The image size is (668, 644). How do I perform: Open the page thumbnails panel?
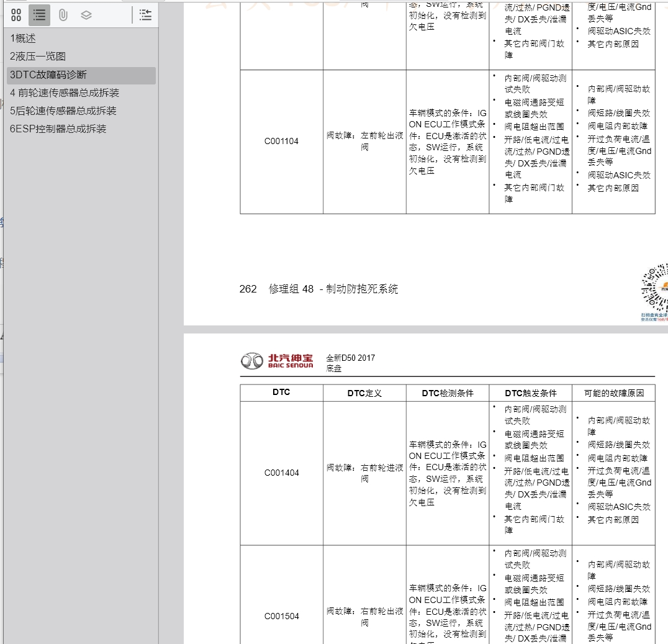16,15
